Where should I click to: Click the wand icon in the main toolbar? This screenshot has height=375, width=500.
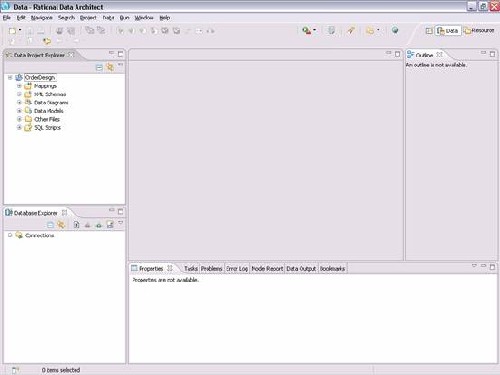350,31
